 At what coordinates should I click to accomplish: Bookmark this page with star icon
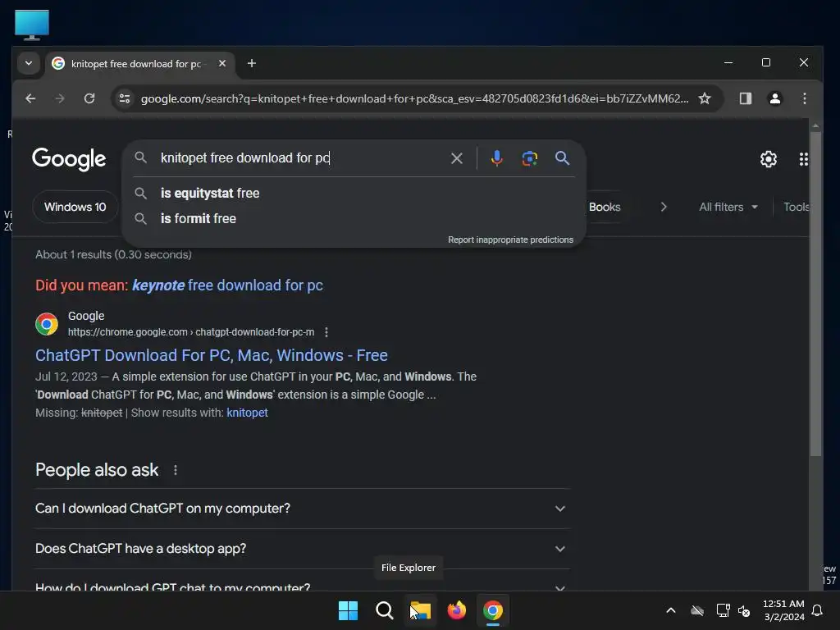(705, 98)
